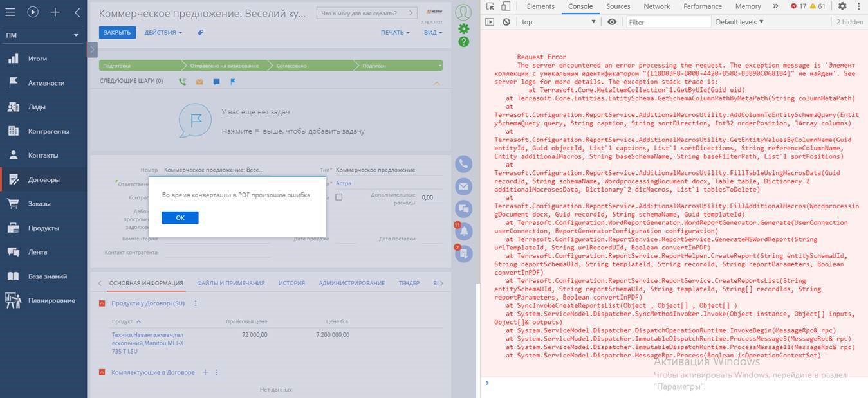Viewport: 868px width, 398px height.
Task: Toggle the device toolbar icon in DevTools
Action: (x=506, y=6)
